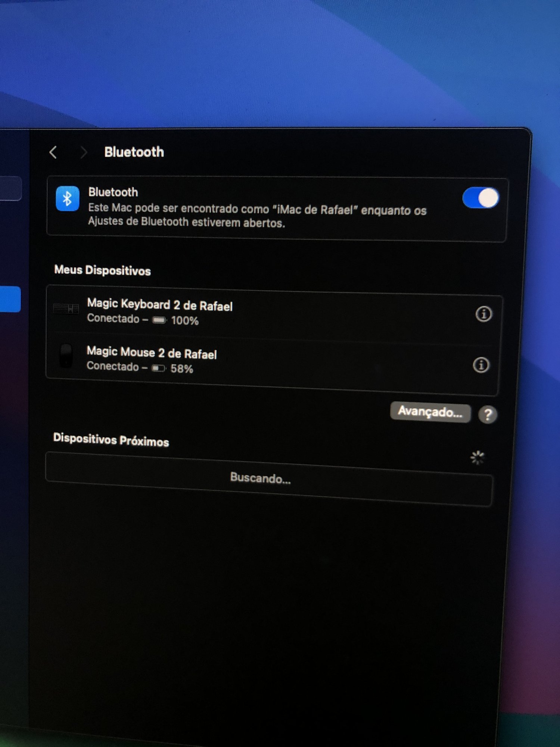The image size is (560, 747).
Task: Click the Magic Mouse device icon
Action: click(66, 356)
